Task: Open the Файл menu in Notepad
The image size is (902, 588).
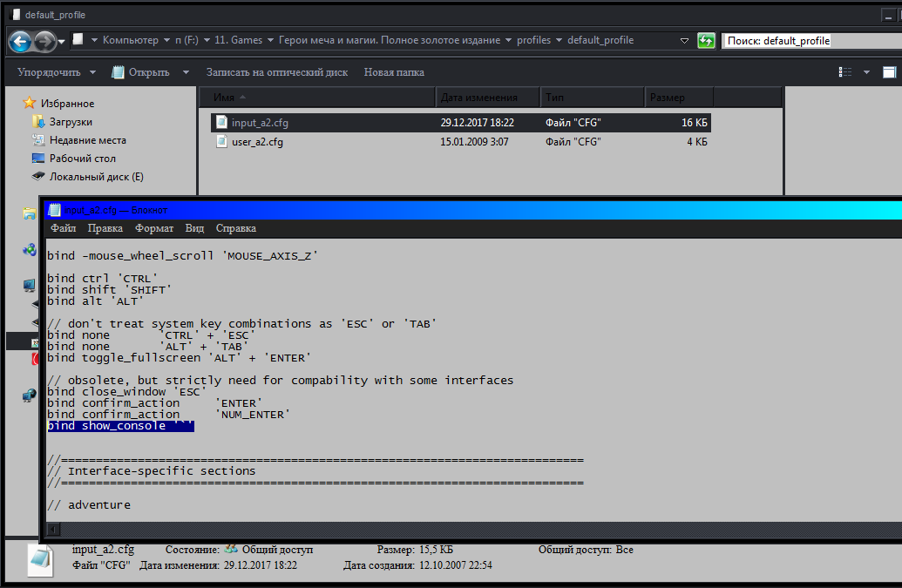Action: point(64,228)
